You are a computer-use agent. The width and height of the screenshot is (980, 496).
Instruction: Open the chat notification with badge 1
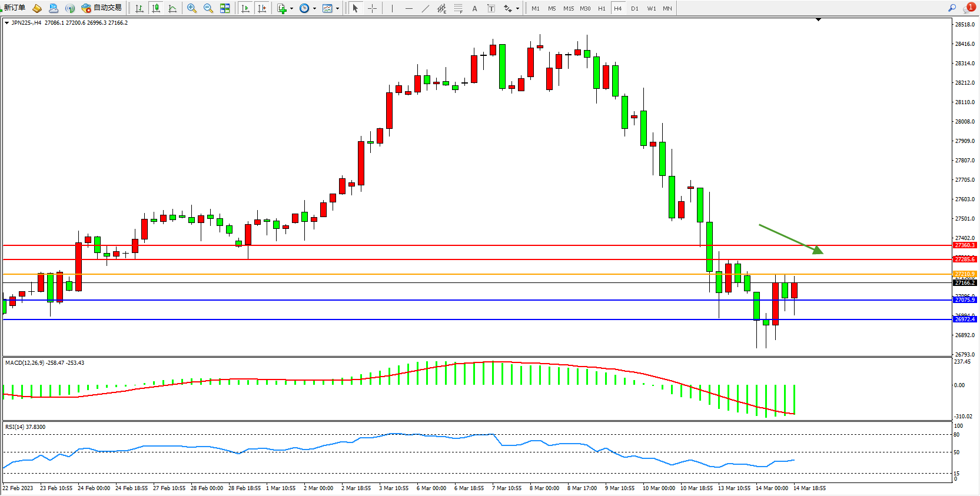(969, 8)
